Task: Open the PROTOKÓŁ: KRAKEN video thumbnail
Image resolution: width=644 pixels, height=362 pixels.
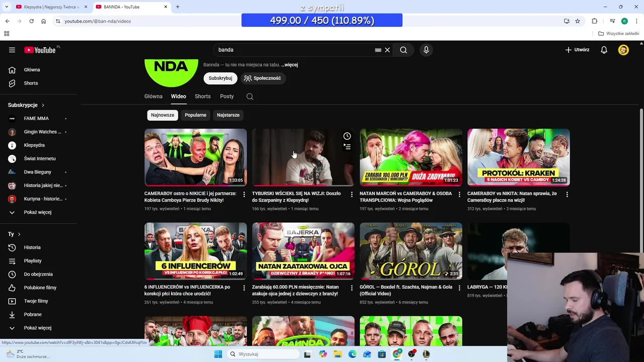Action: point(519,157)
